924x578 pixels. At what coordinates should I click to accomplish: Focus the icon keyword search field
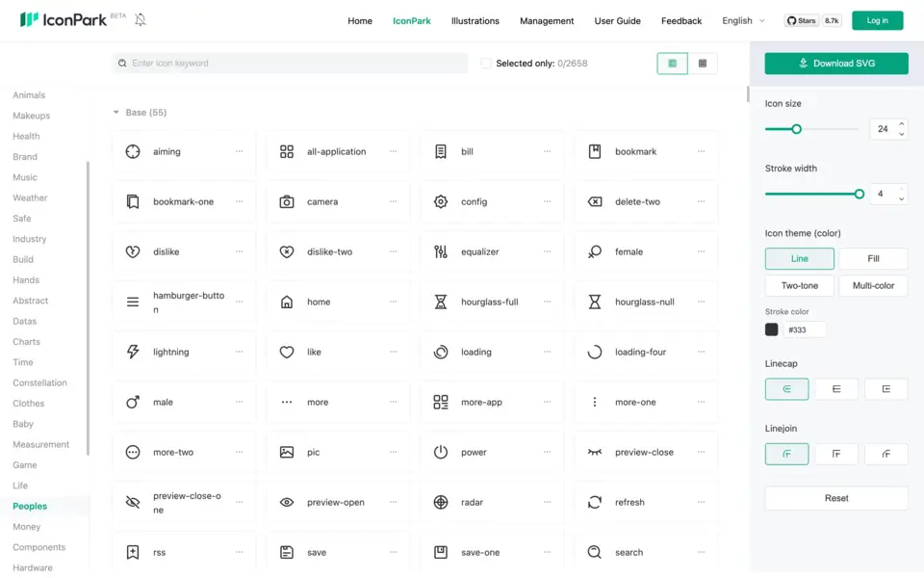pos(290,64)
